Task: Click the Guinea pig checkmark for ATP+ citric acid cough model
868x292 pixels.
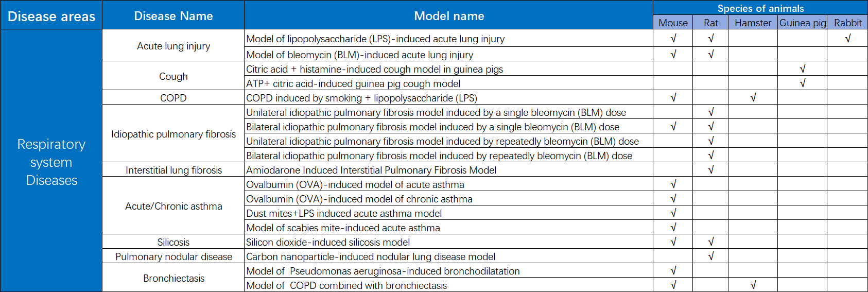Action: click(x=803, y=83)
